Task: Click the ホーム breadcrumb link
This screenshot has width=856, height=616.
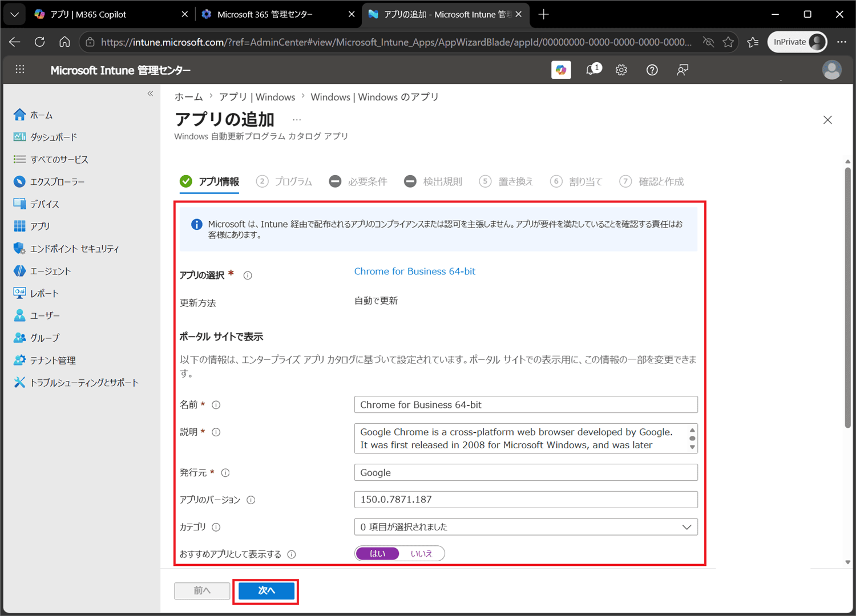Action: click(188, 97)
